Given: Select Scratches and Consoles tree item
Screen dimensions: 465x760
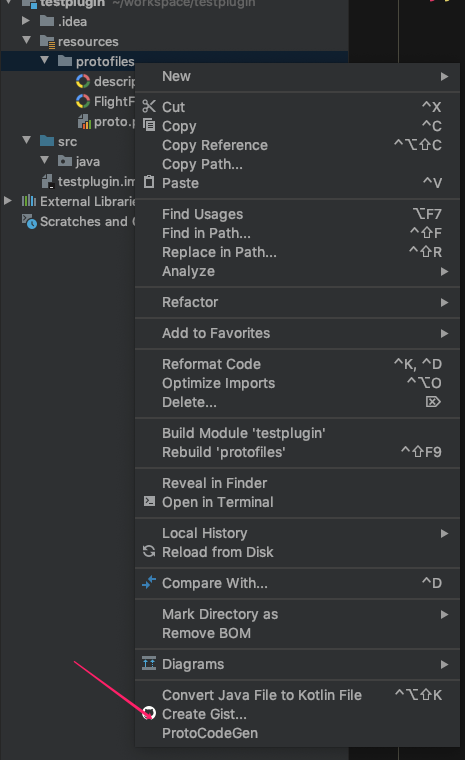Looking at the screenshot, I should [79, 222].
